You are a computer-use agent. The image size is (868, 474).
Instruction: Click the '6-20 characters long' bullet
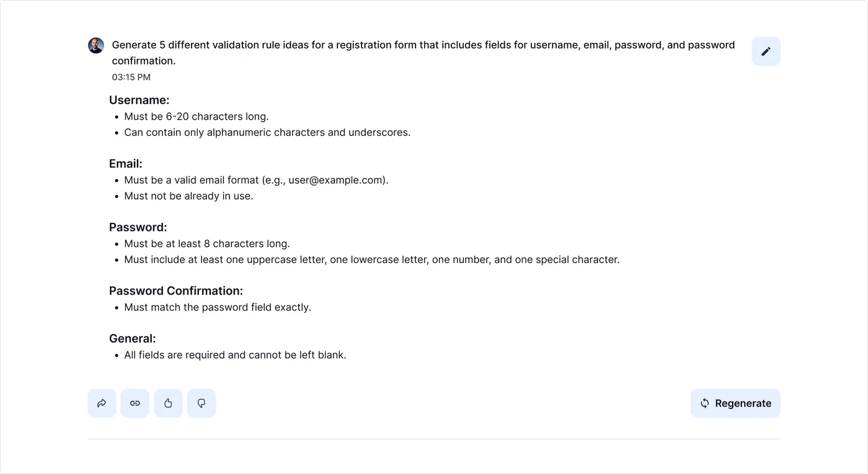tap(197, 117)
